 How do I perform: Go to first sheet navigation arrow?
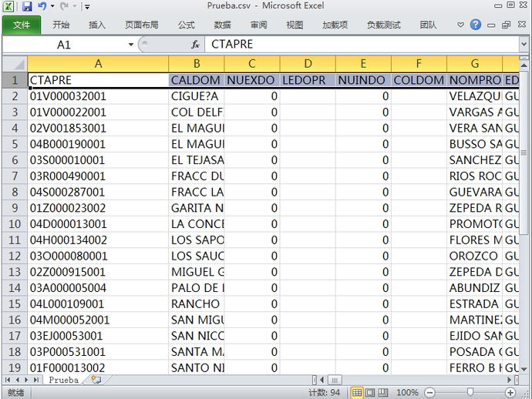coord(8,380)
